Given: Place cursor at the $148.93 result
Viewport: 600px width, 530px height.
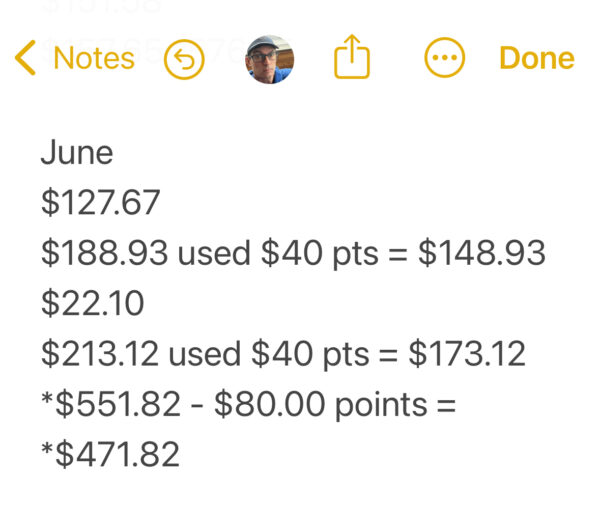Looking at the screenshot, I should 481,253.
